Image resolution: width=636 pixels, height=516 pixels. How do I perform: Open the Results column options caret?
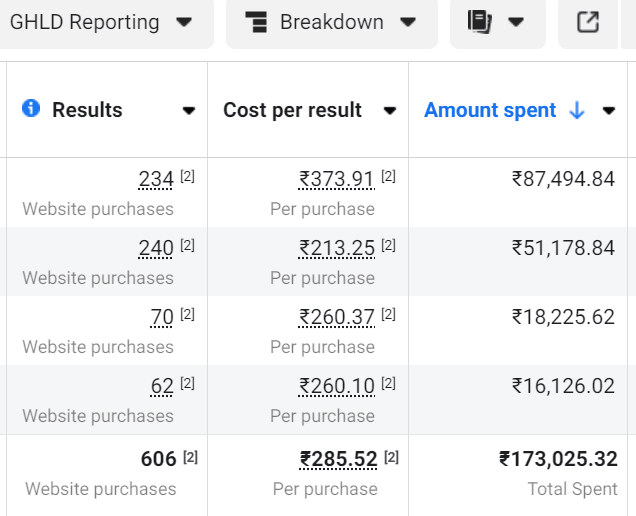tap(189, 110)
